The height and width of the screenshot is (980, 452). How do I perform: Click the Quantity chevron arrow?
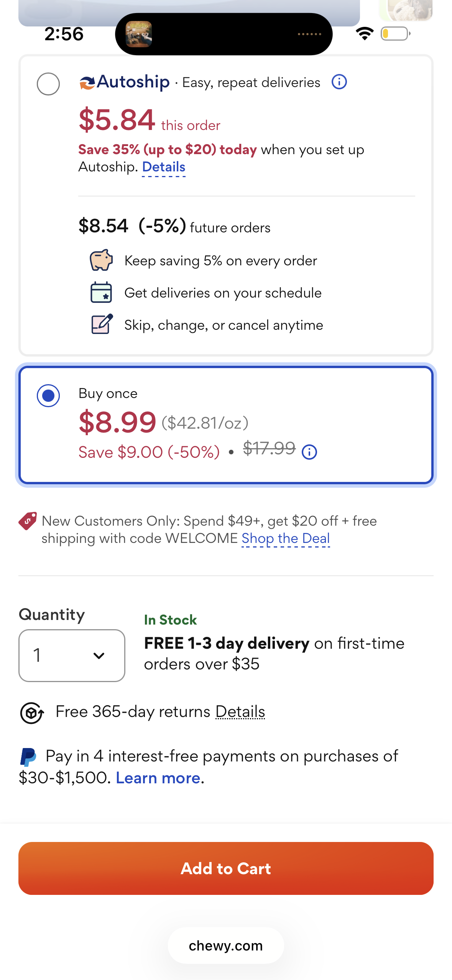click(x=99, y=656)
